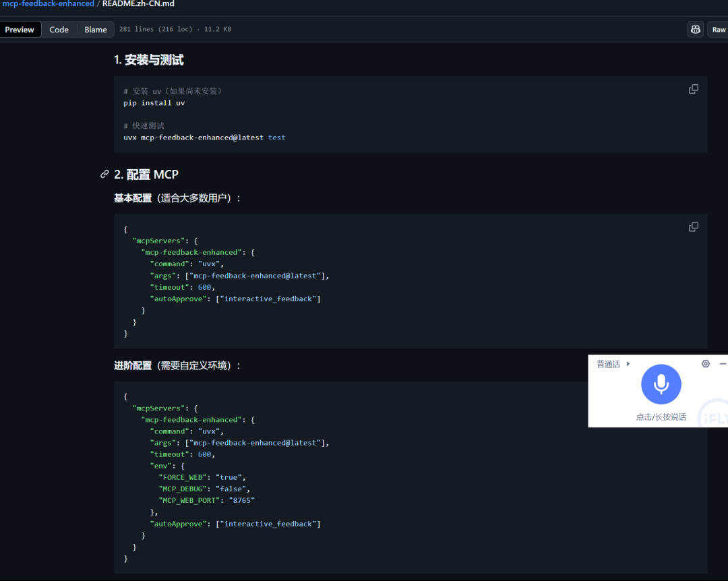Click the README.zh-CN.md file name
This screenshot has width=728, height=581.
[138, 4]
